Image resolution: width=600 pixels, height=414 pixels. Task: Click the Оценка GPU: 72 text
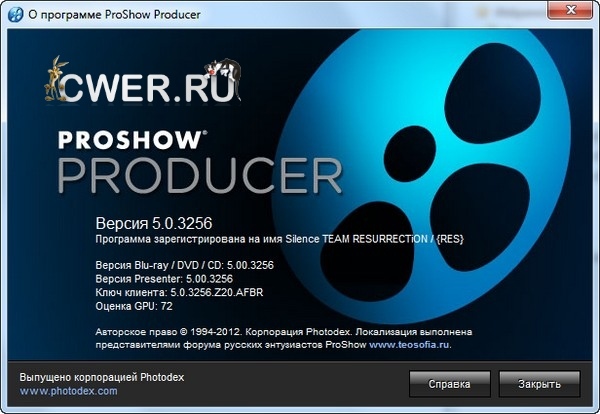[134, 306]
